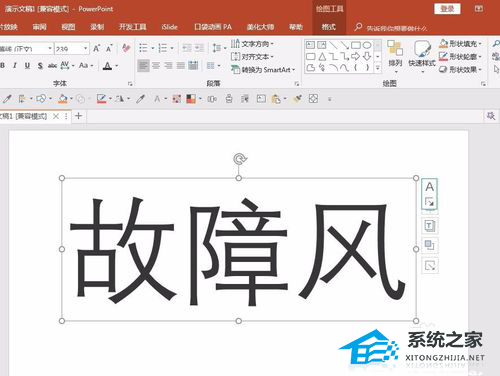500x376 pixels.
Task: Click the increase list indent icon
Action: tap(199, 48)
